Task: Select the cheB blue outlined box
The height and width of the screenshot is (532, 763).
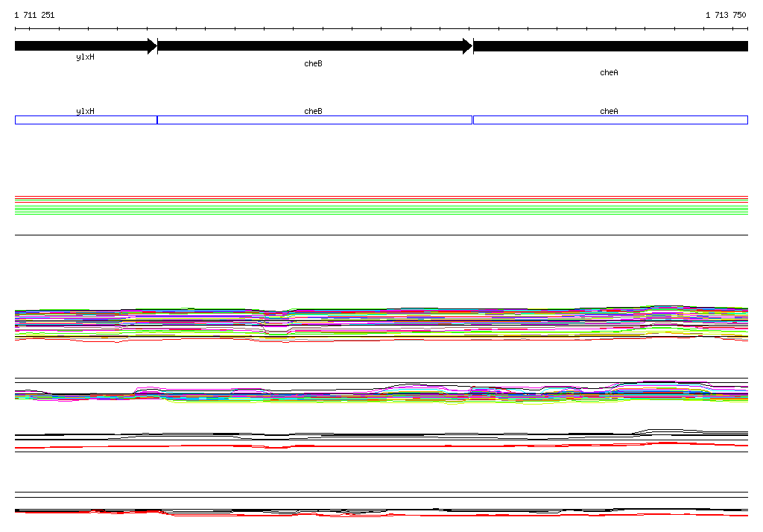Action: [x=315, y=120]
